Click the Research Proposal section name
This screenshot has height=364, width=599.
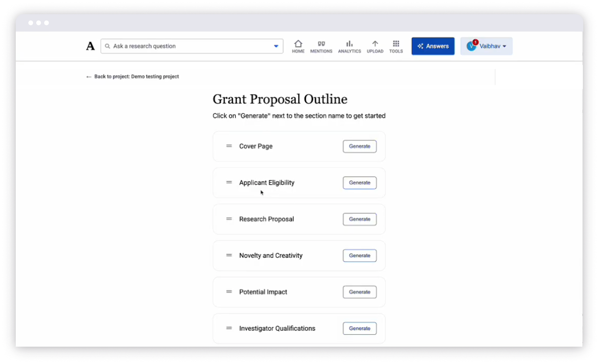click(266, 219)
